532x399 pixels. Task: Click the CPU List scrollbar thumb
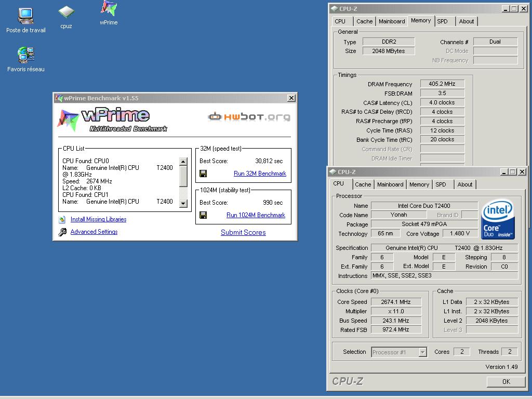coord(183,177)
